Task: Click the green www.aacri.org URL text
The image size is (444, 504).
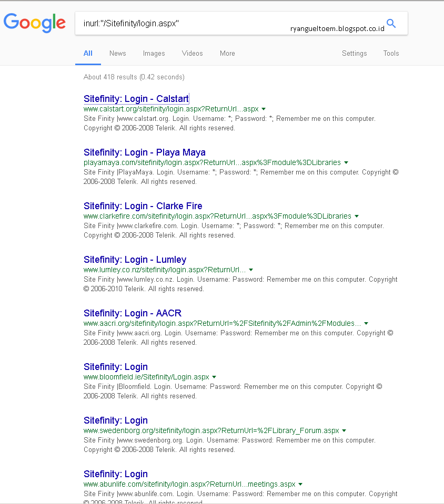Action: (222, 324)
